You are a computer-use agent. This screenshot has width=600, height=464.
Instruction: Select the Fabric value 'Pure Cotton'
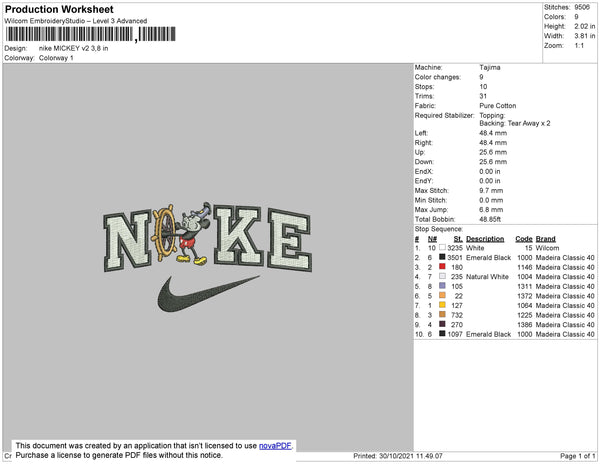point(497,106)
